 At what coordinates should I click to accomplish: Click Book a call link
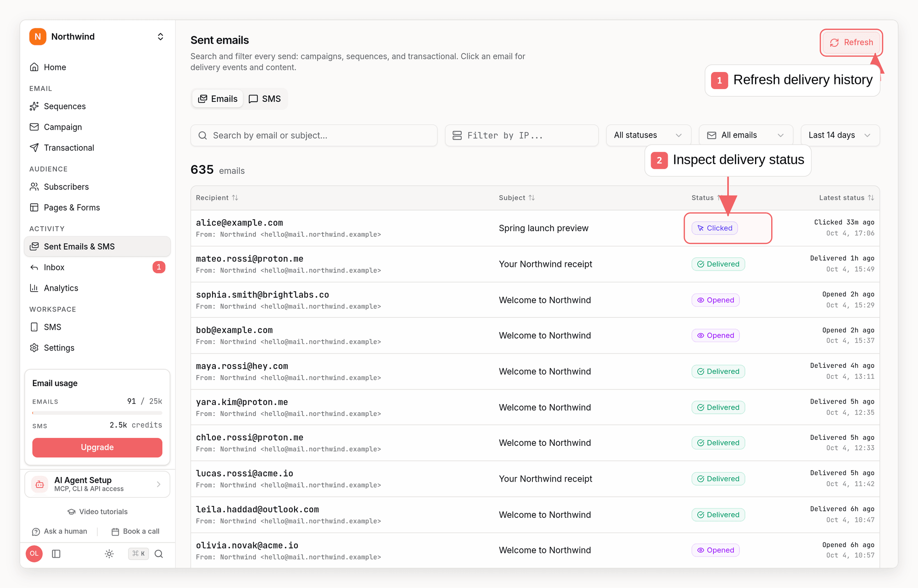(135, 532)
